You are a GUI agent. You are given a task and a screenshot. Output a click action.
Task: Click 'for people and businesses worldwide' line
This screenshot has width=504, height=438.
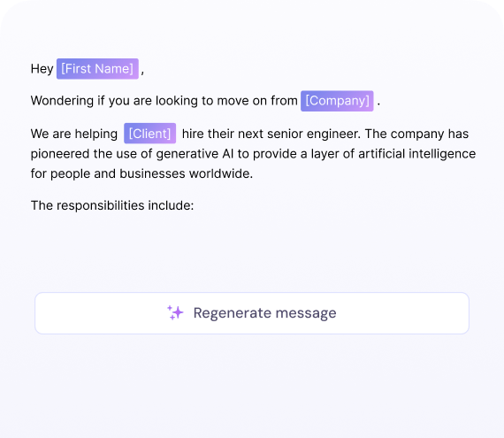141,173
